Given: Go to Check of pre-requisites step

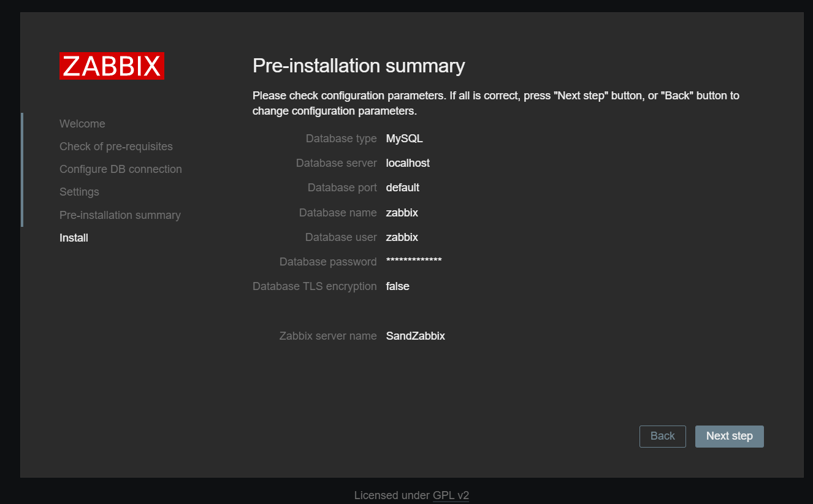Looking at the screenshot, I should click(116, 147).
